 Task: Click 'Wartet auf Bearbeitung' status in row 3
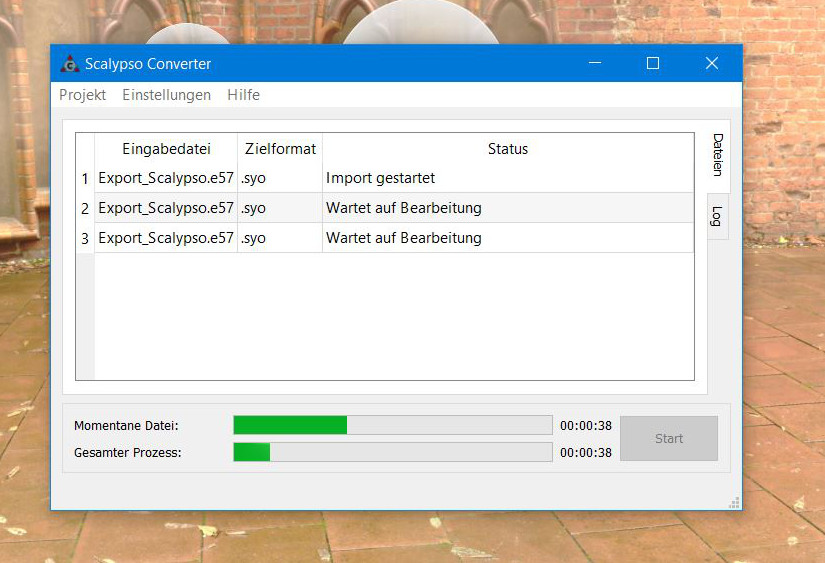tap(508, 238)
